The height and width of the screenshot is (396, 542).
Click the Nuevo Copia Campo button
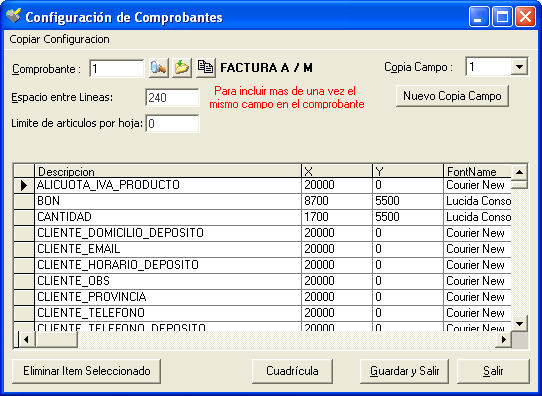pos(452,96)
